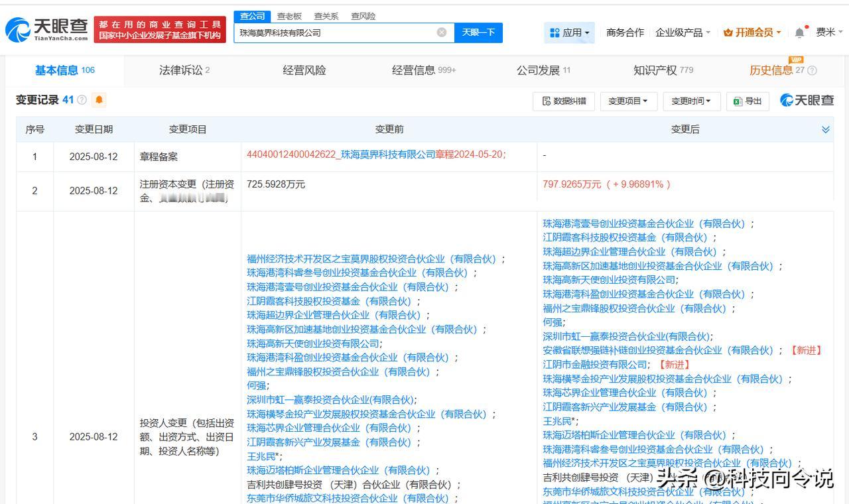Select the 查关系 search tab

(326, 16)
